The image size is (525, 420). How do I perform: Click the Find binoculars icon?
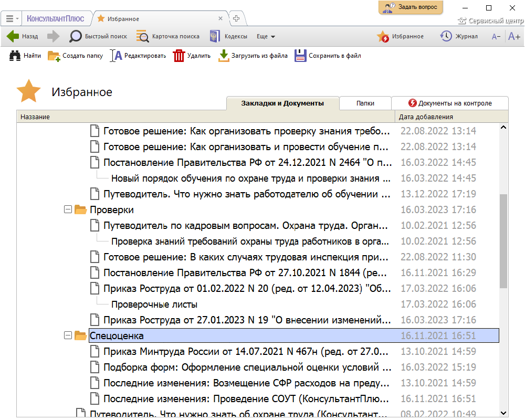15,56
